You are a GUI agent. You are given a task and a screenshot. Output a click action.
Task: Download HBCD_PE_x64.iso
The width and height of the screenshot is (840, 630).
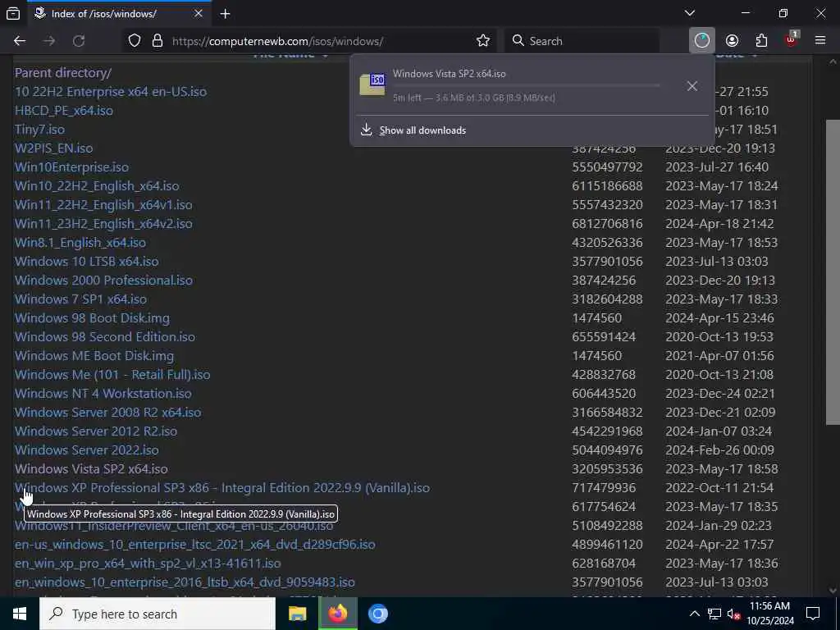click(x=64, y=111)
